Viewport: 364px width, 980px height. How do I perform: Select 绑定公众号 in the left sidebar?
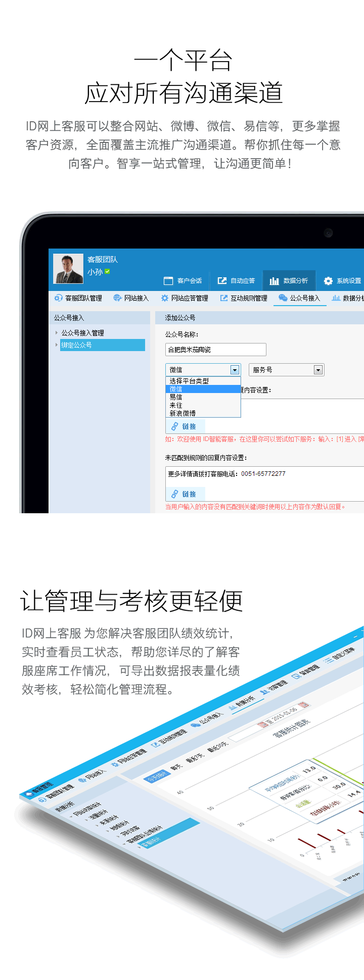[x=77, y=345]
